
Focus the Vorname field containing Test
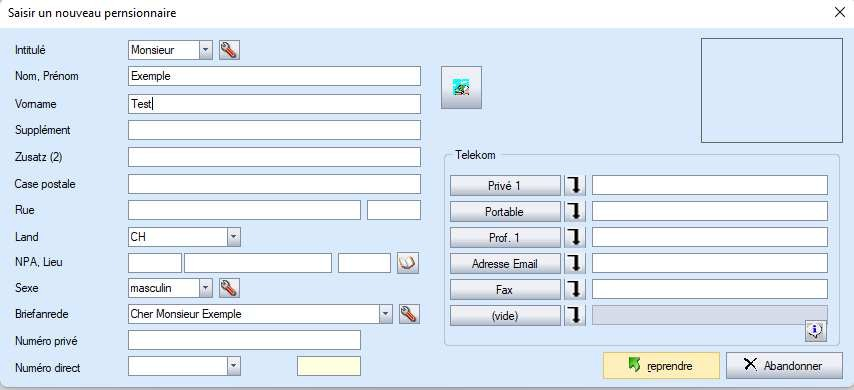[x=274, y=103]
